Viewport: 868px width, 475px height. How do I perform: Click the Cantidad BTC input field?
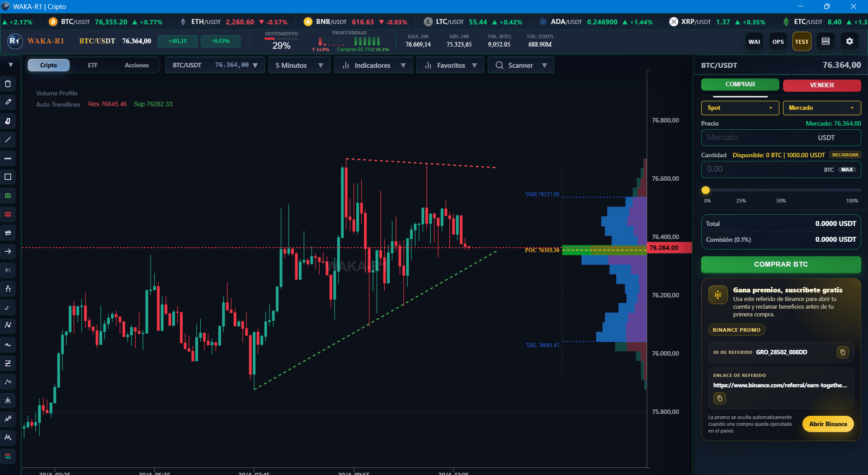click(x=781, y=169)
